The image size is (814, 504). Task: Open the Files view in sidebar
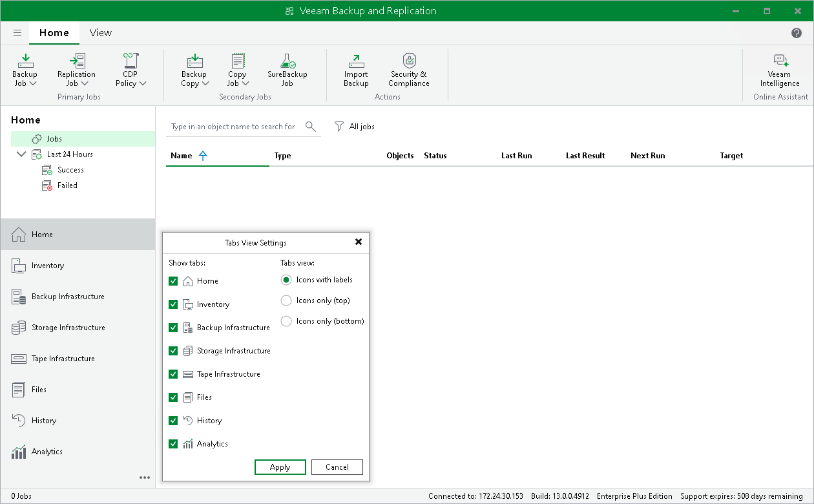pos(78,390)
